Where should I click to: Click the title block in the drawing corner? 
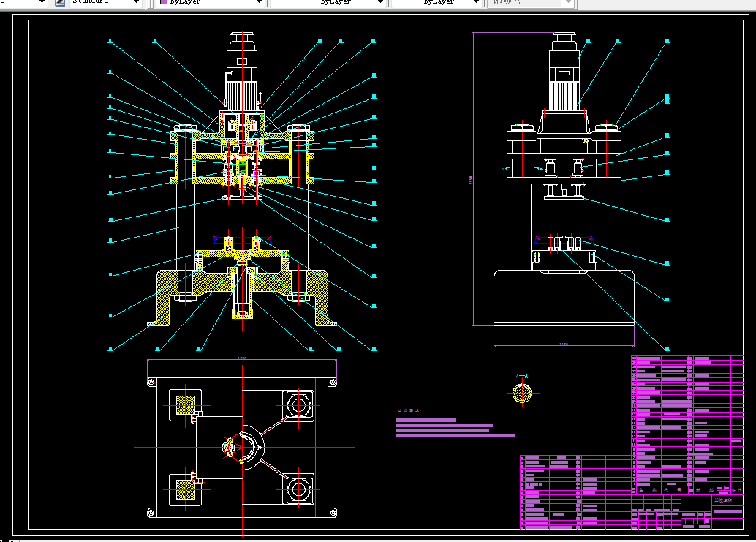(x=688, y=512)
